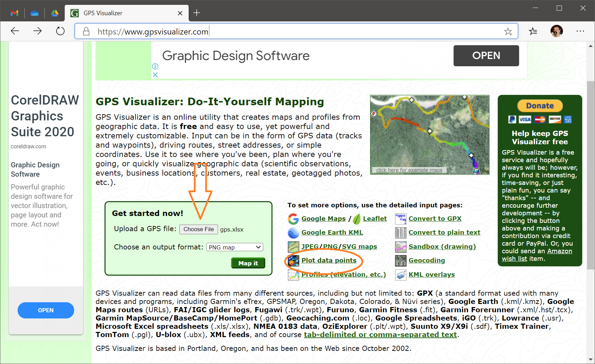The height and width of the screenshot is (364, 595).
Task: Add this page to favorites
Action: (x=508, y=32)
